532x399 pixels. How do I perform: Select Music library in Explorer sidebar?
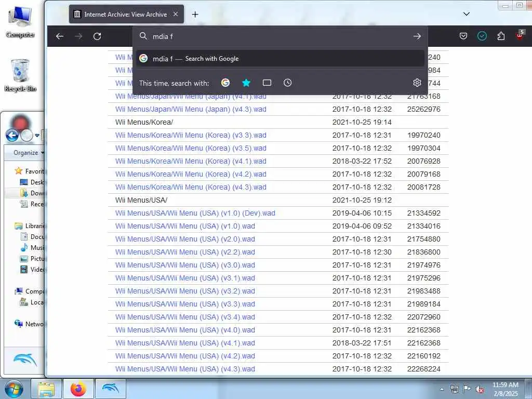(32, 248)
